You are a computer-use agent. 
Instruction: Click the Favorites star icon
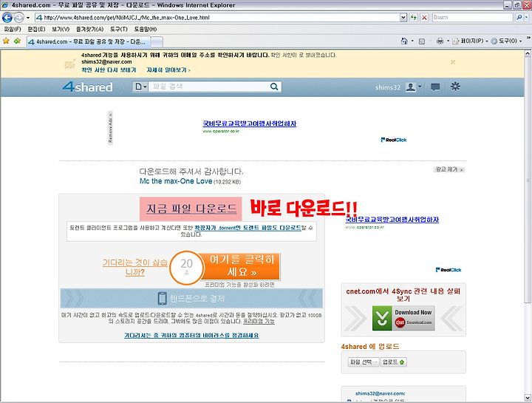point(6,41)
